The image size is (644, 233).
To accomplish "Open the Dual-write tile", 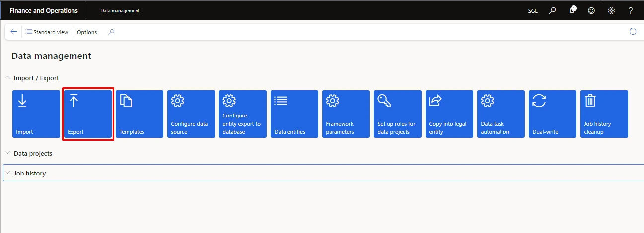I will 553,114.
